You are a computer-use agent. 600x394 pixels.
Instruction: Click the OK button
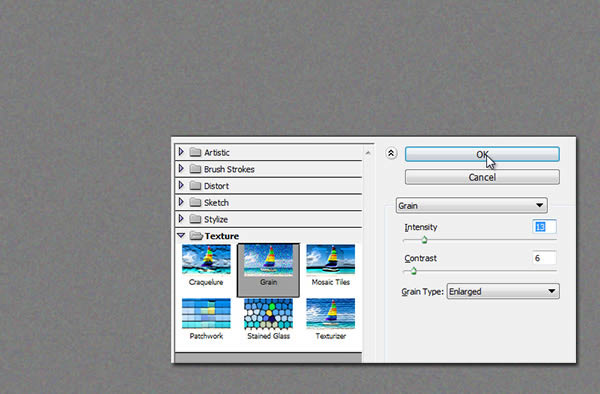482,154
